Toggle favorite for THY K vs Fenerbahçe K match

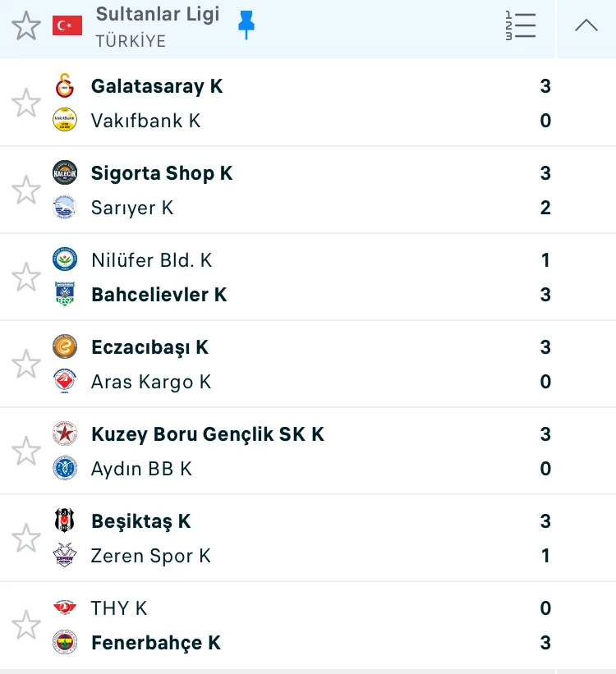(26, 626)
